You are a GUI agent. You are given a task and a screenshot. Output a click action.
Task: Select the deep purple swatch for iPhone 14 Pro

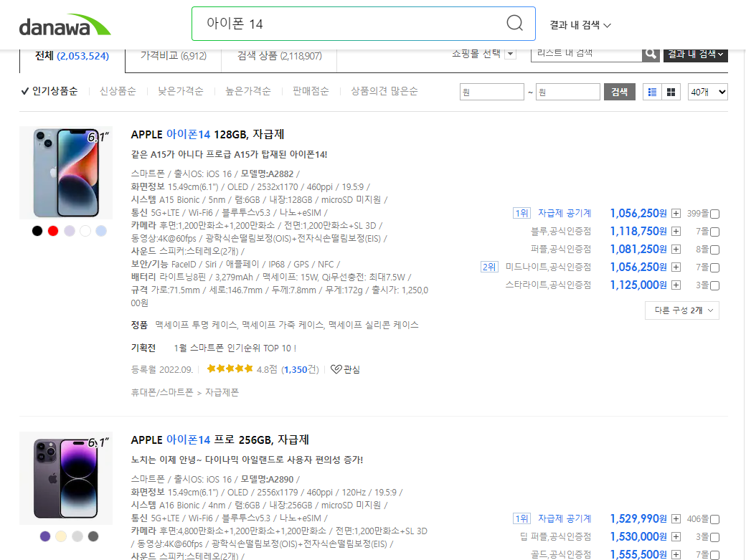45,536
